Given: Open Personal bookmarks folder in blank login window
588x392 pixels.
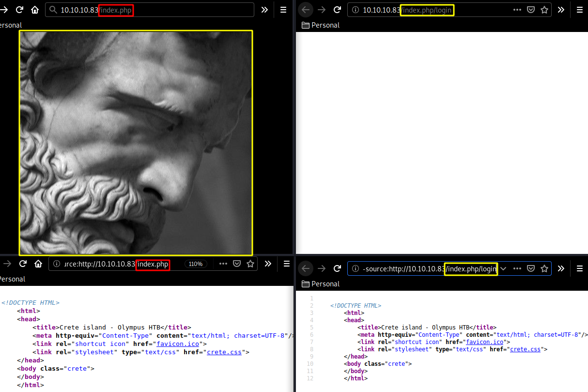Looking at the screenshot, I should [x=321, y=25].
